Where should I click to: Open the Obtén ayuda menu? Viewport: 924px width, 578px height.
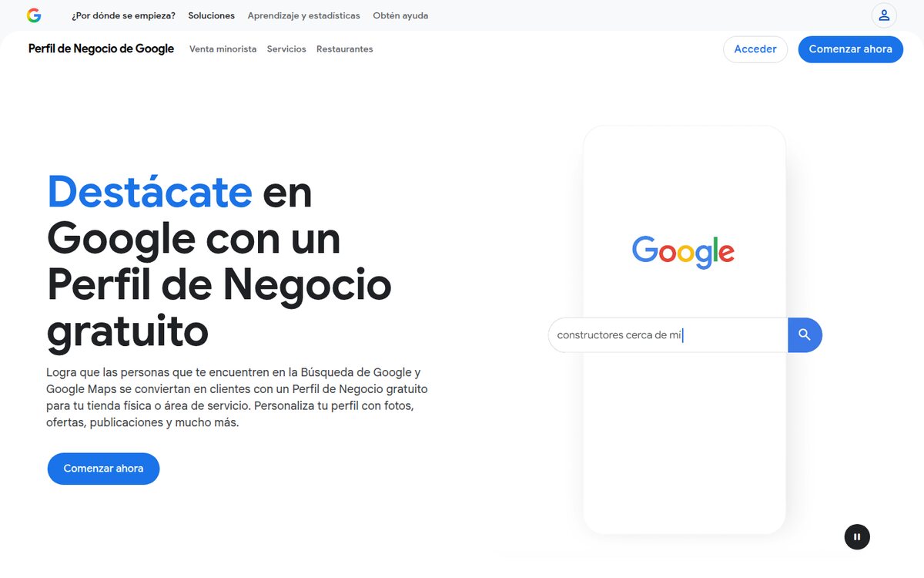pyautogui.click(x=400, y=15)
